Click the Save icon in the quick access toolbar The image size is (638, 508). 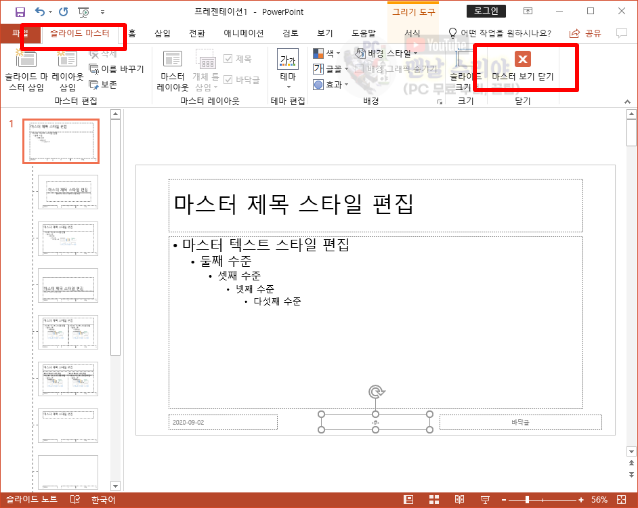click(x=20, y=12)
